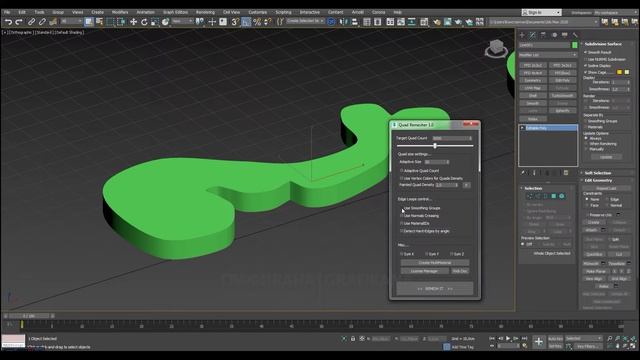This screenshot has width=640, height=360.
Task: Toggle the 3D Snaps icon
Action: point(236,22)
